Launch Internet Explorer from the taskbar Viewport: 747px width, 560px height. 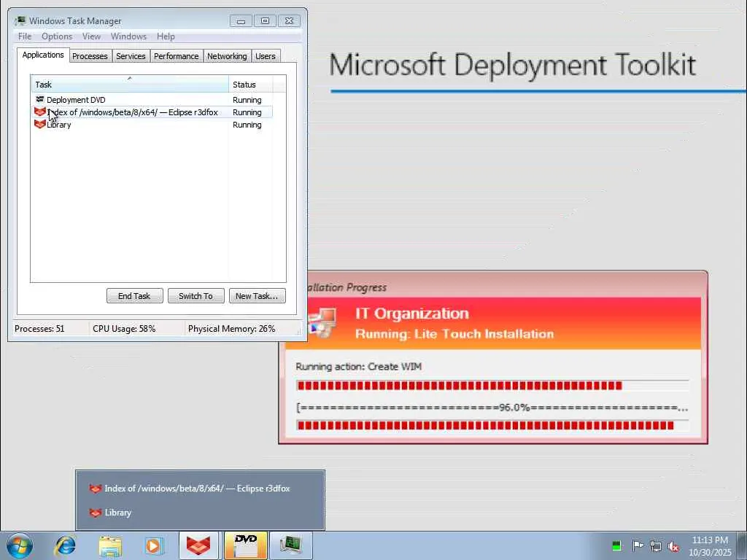65,545
